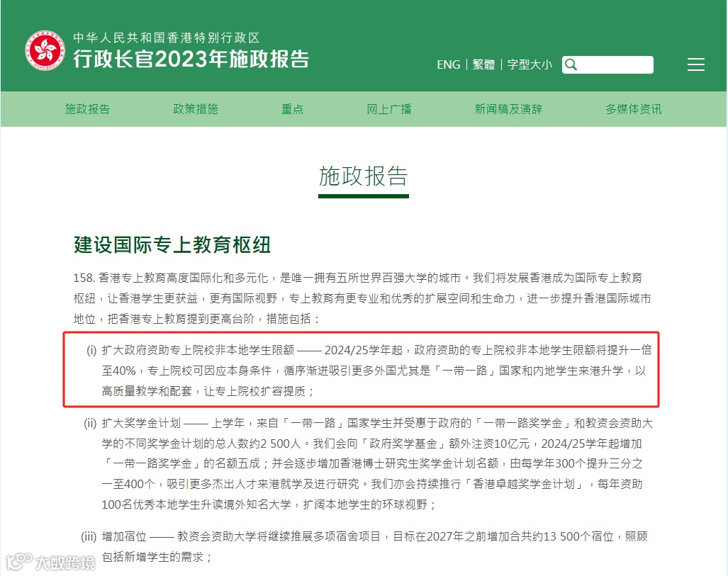Click the magnifier search icon
Screen dimensions: 728x576
pyautogui.click(x=571, y=64)
